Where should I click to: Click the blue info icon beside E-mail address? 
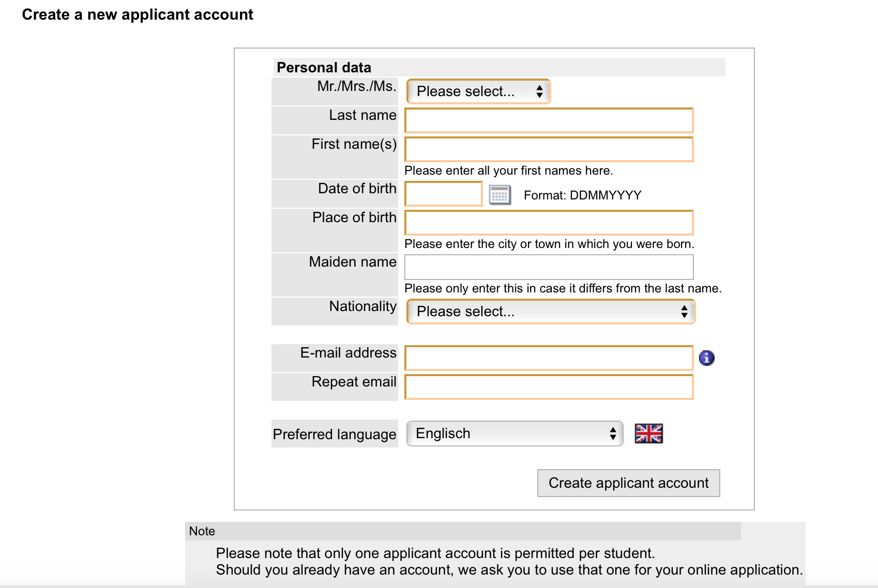point(706,358)
